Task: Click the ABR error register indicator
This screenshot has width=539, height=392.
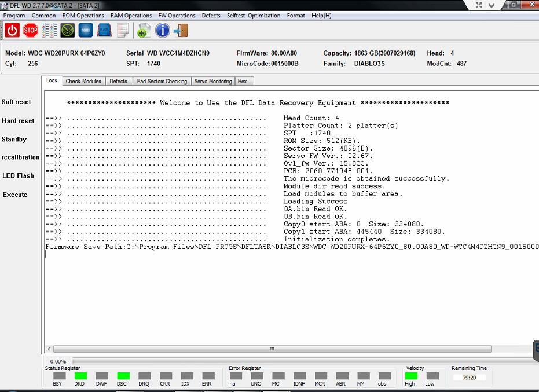Action: 342,376
